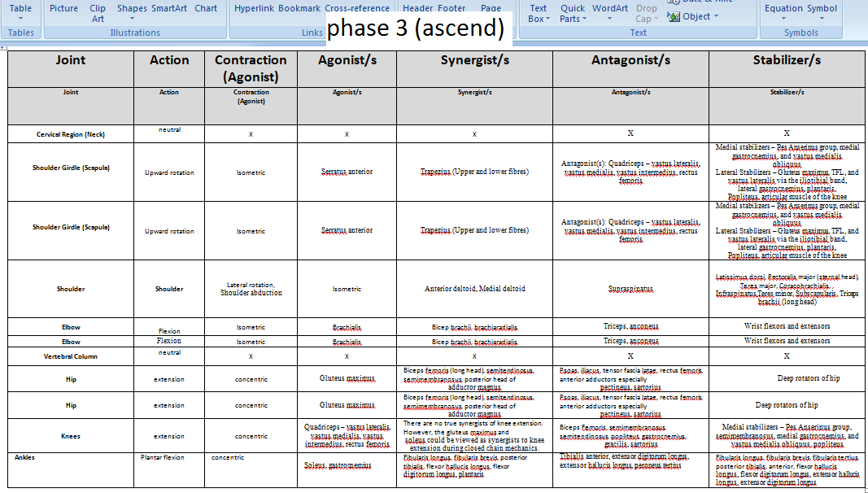
Task: Open the Quick Parts menu
Action: coord(573,13)
